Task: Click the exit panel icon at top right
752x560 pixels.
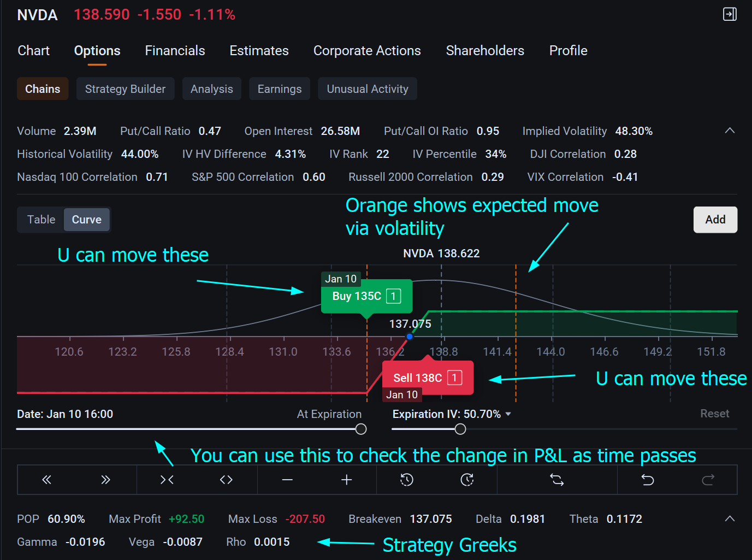Action: coord(730,14)
